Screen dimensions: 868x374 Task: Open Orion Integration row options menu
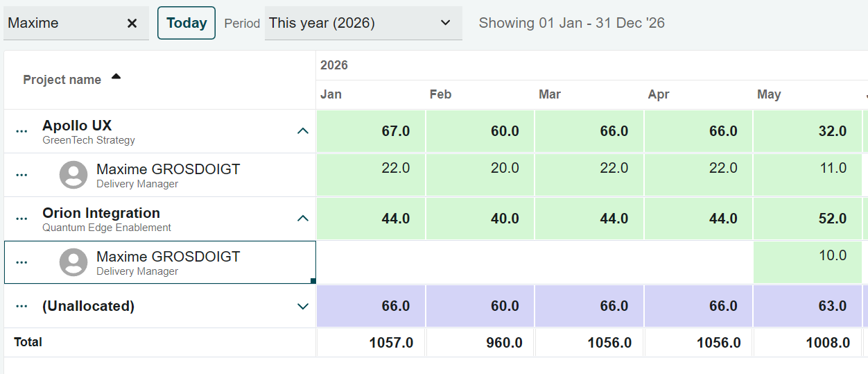[21, 219]
